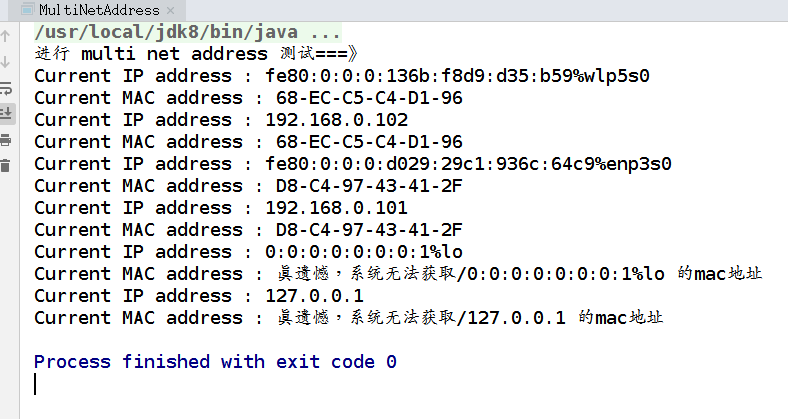Viewport: 788px width, 419px height.
Task: Click the 'Current IP address : 192.168.0.102' line
Action: click(x=221, y=120)
